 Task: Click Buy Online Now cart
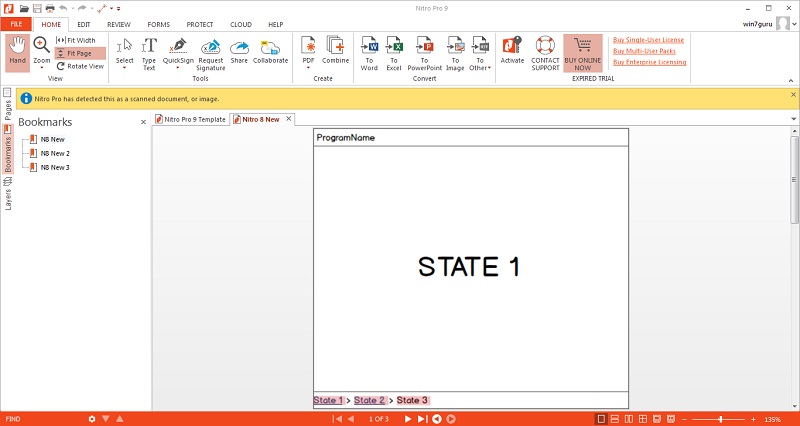pyautogui.click(x=583, y=53)
